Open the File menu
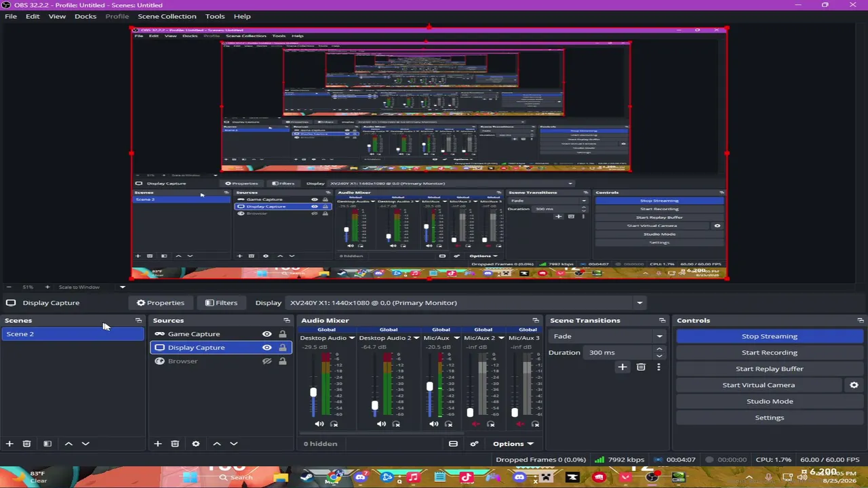This screenshot has height=488, width=868. click(11, 16)
